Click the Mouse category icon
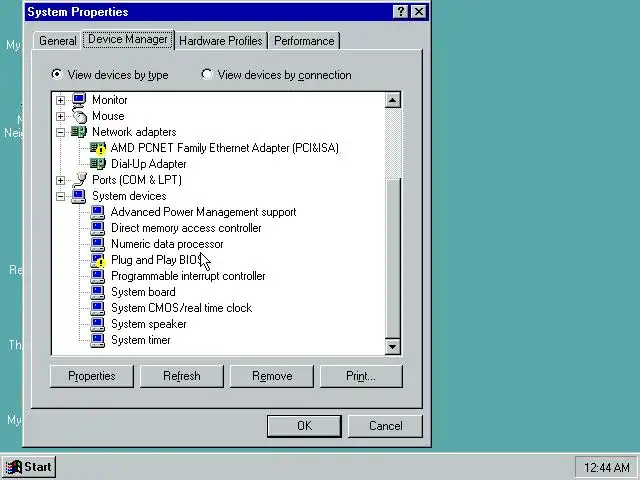Image resolution: width=640 pixels, height=480 pixels. [x=79, y=116]
